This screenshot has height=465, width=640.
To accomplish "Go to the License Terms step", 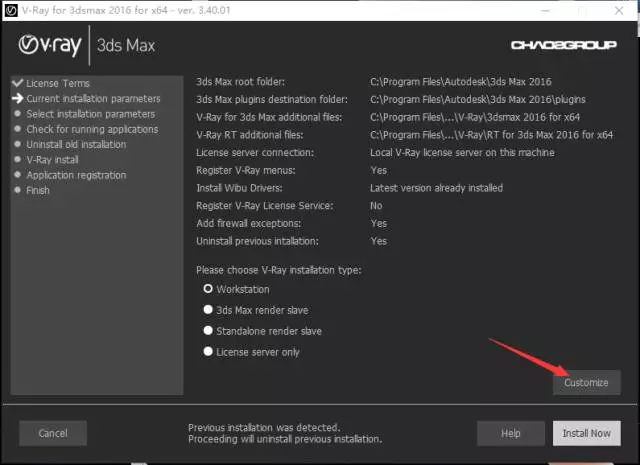I will click(x=58, y=83).
